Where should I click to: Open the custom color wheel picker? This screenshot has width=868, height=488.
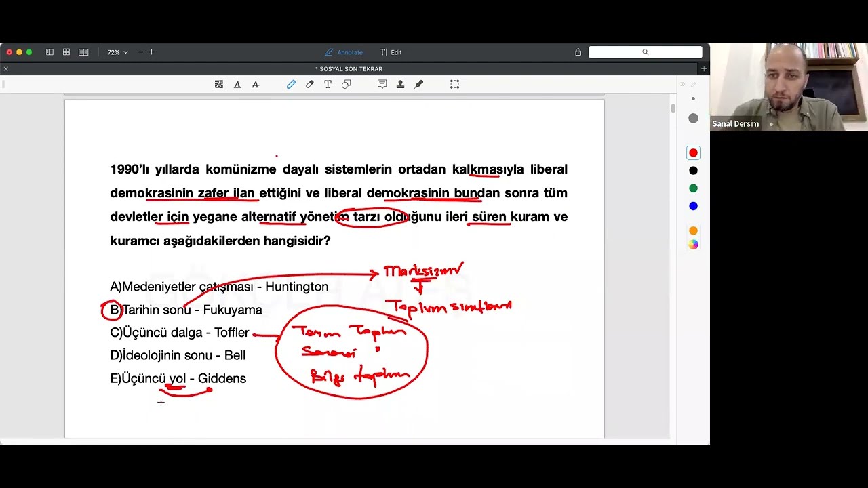(x=693, y=245)
